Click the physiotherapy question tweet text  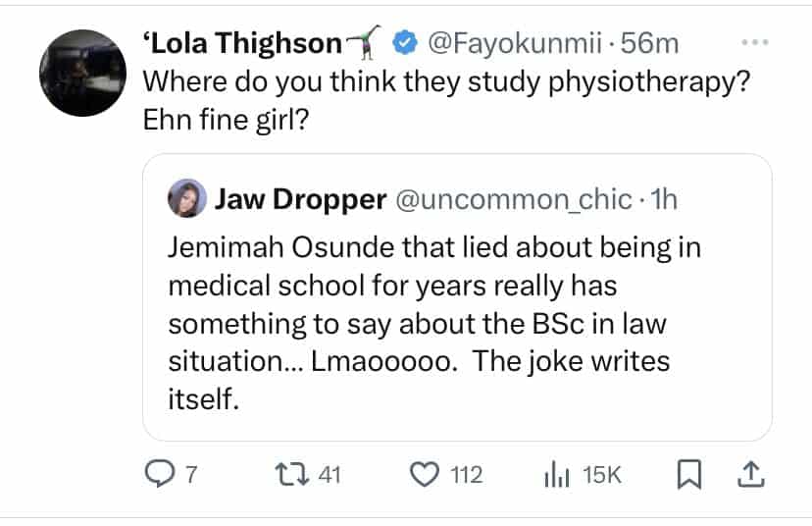tap(447, 98)
